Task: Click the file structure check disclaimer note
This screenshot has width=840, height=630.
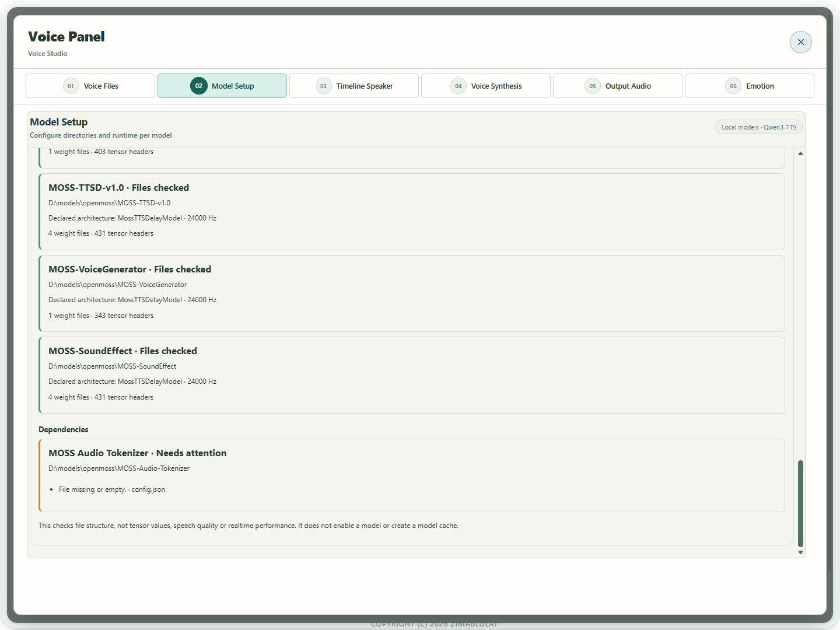Action: point(248,526)
